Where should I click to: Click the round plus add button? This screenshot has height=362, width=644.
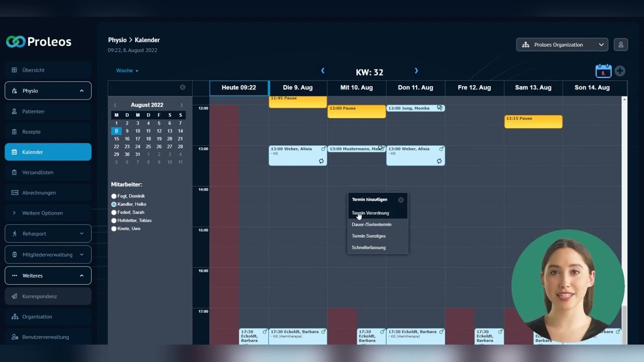click(620, 71)
